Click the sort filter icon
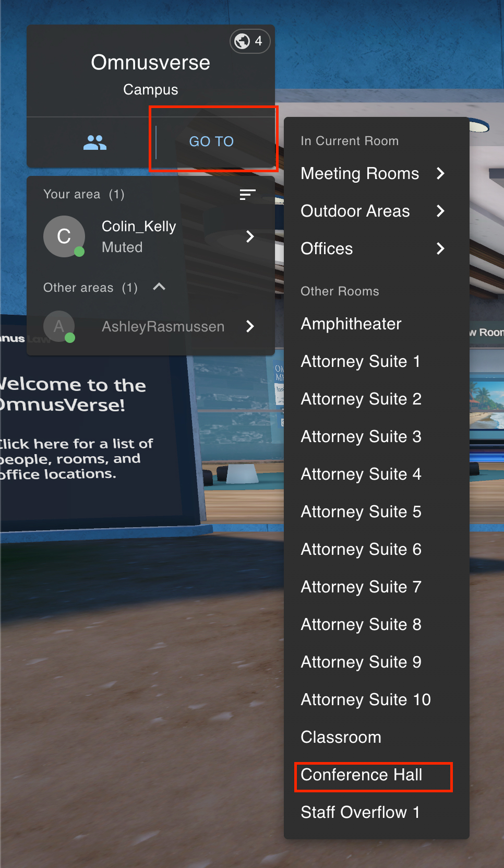The width and height of the screenshot is (504, 868). [x=247, y=195]
